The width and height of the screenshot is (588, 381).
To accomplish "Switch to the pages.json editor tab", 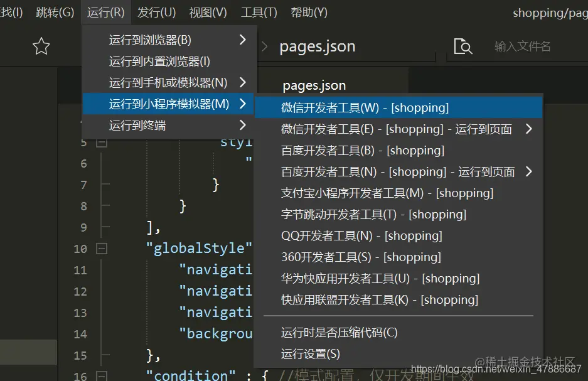I will (314, 85).
